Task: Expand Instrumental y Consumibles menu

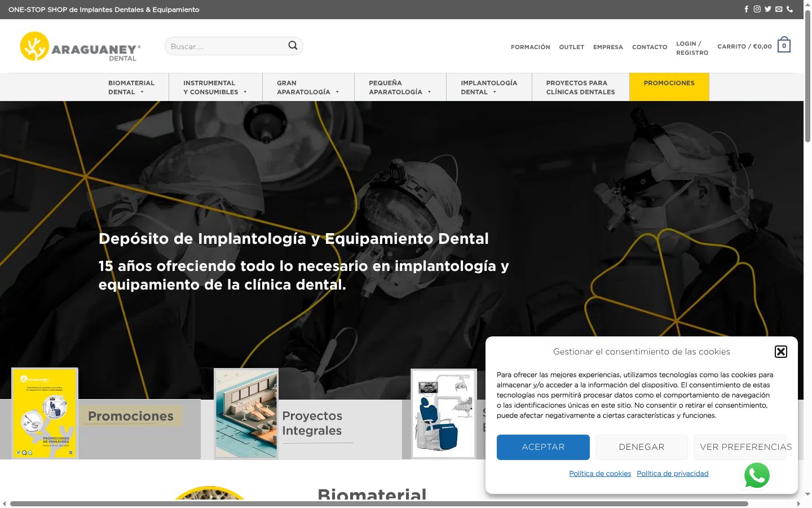Action: (x=215, y=87)
